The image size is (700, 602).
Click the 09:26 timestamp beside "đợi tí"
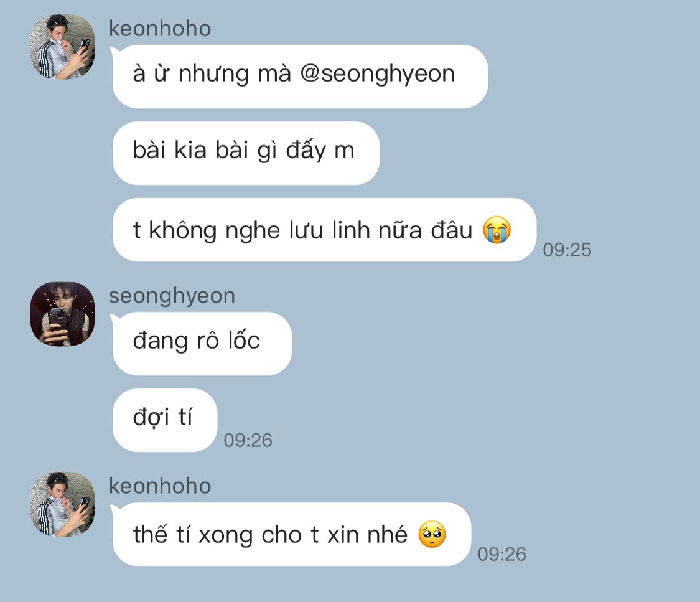[248, 440]
